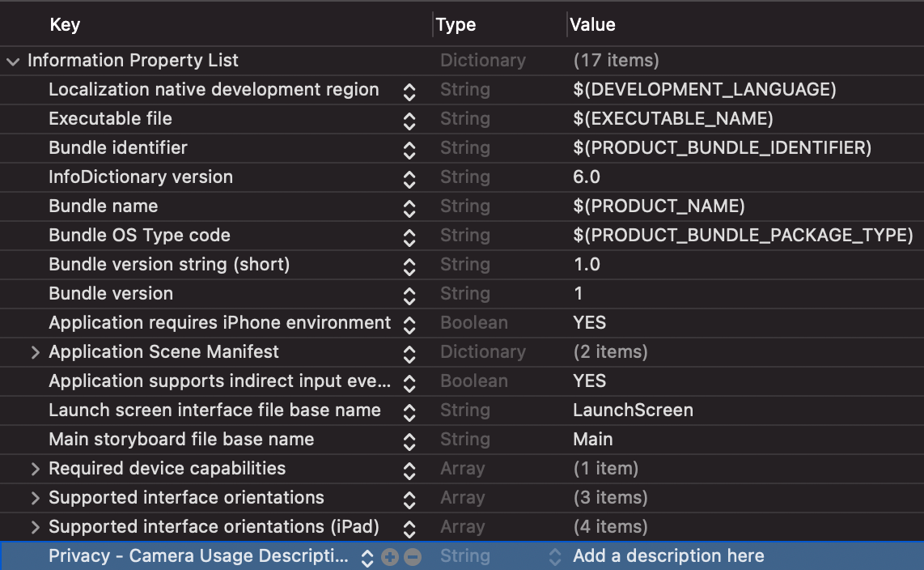Open key stepper for Bundle identifier row
This screenshot has width=924, height=570.
pos(409,149)
